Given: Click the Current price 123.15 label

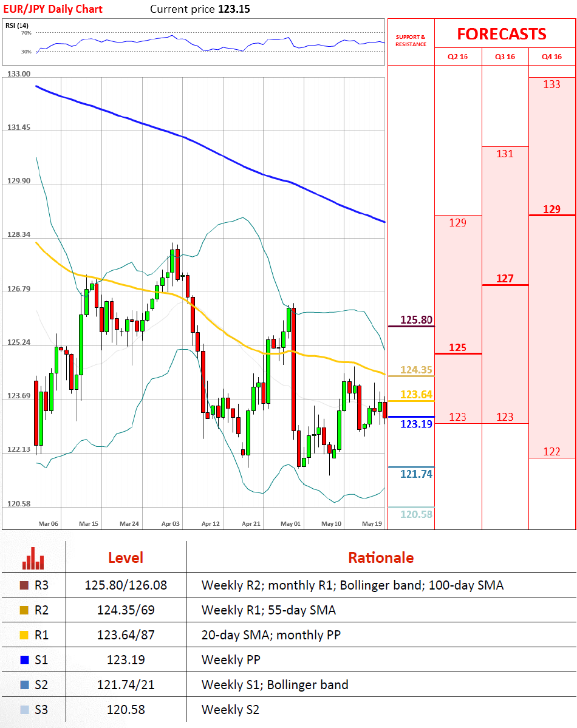Looking at the screenshot, I should [200, 9].
